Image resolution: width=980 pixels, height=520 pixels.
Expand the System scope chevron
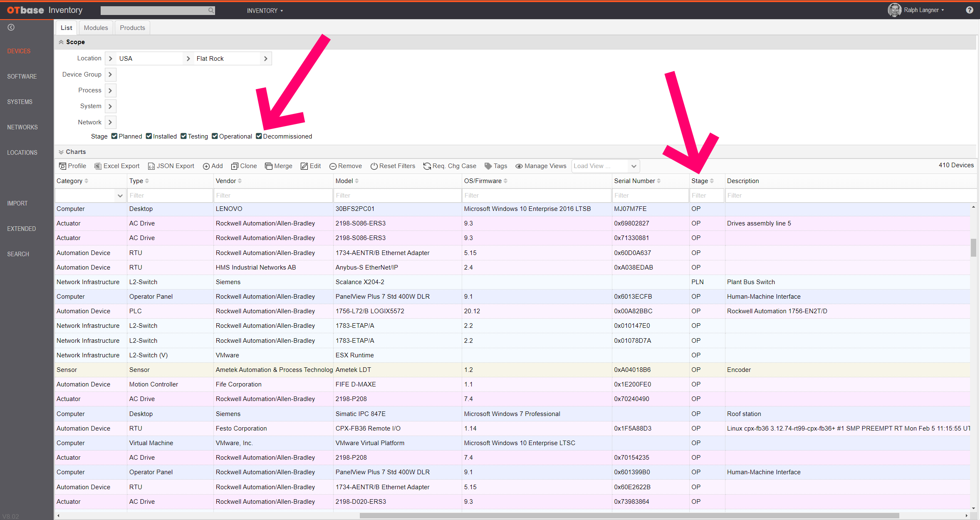pyautogui.click(x=110, y=106)
